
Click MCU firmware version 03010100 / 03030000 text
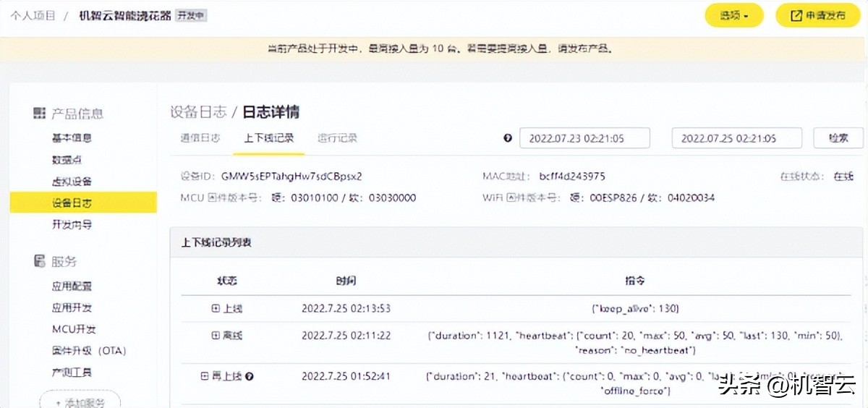[x=344, y=197]
